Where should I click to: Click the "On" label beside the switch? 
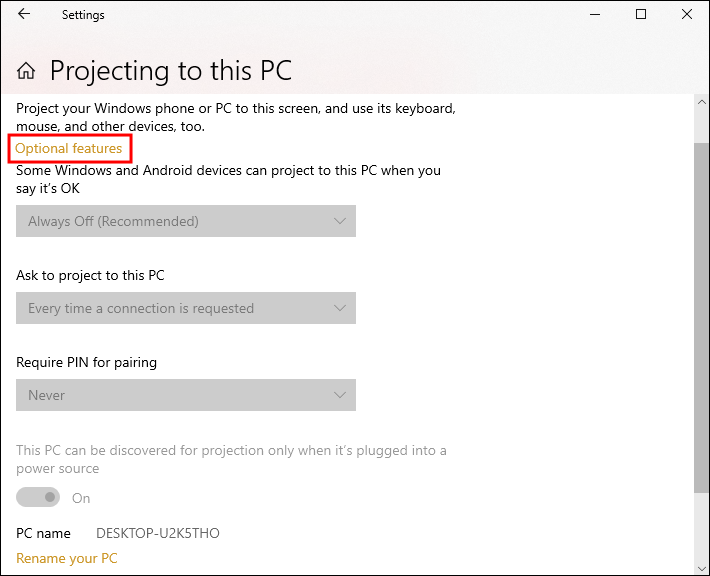coord(81,498)
